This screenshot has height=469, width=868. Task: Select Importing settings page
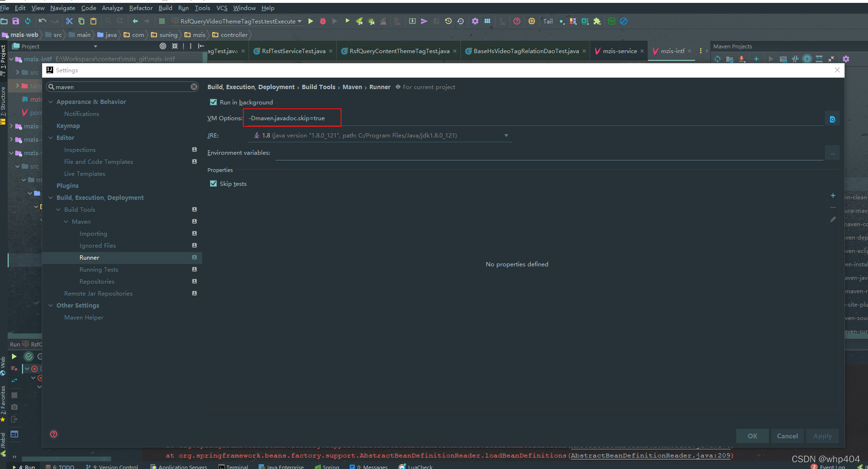93,233
